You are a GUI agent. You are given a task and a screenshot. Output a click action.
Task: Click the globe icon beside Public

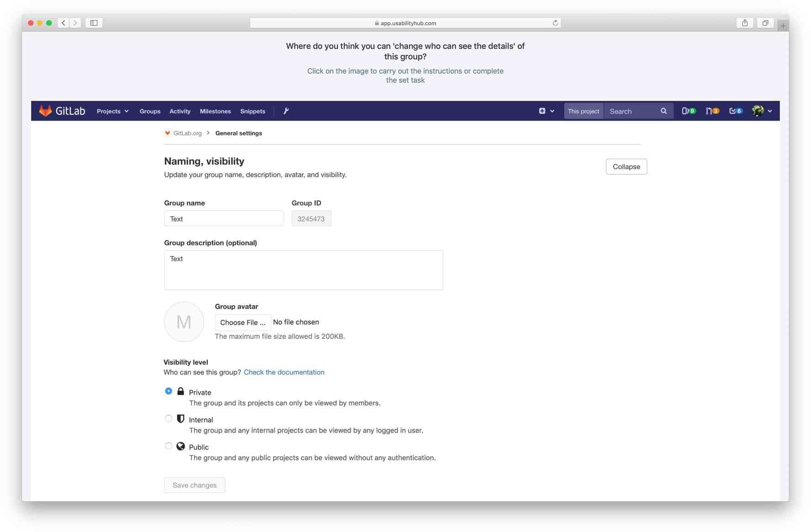coord(181,446)
